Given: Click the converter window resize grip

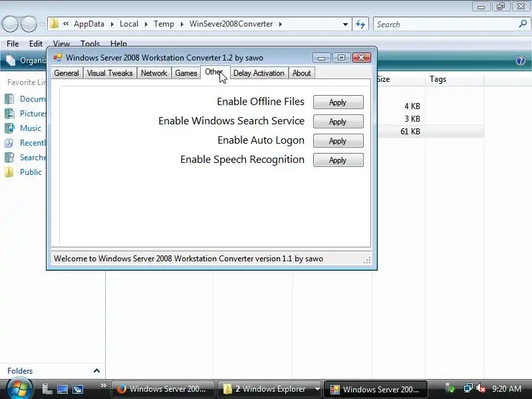Looking at the screenshot, I should coord(367,260).
